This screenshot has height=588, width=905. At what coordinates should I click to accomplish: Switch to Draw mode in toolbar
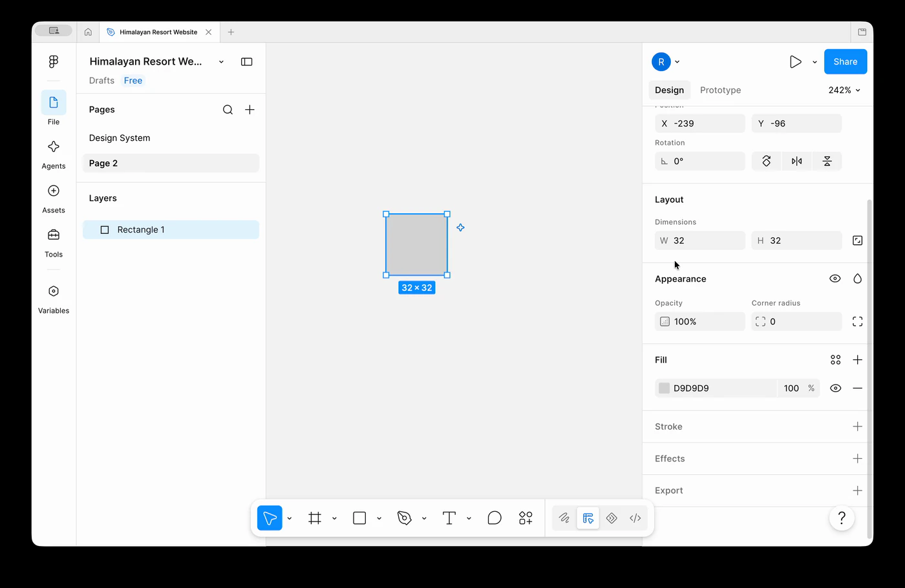[564, 518]
